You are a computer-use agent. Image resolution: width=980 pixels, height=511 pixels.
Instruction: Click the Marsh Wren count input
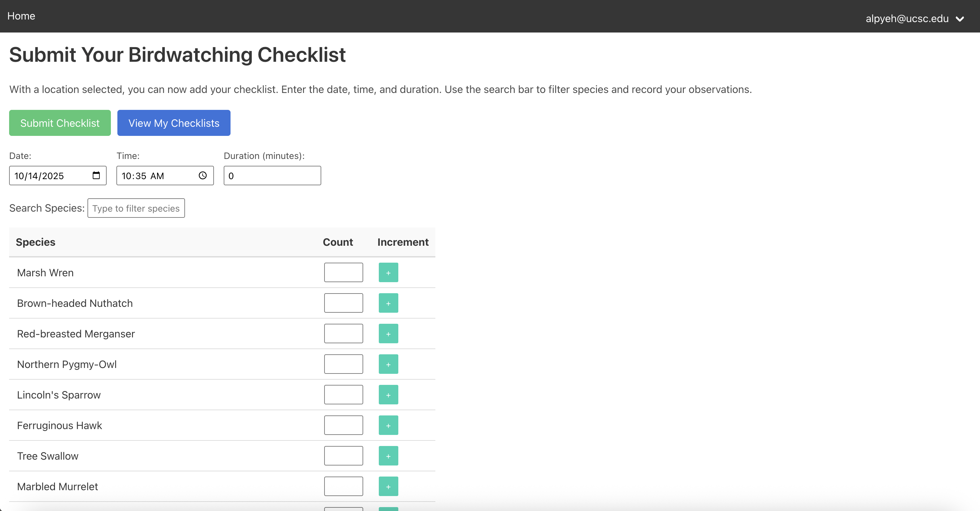click(x=343, y=272)
